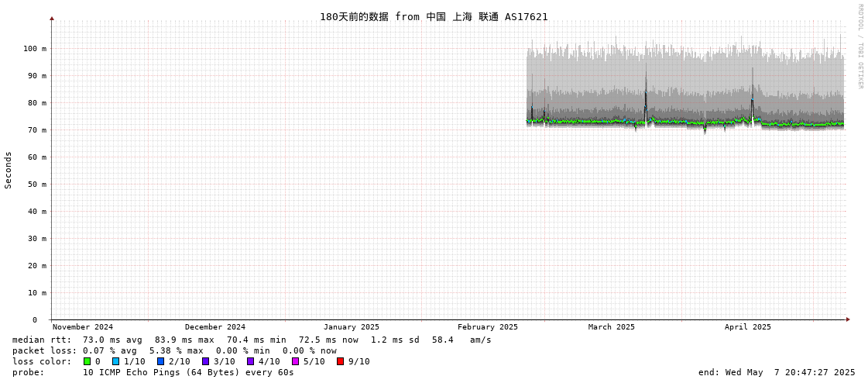
Task: Click the 73.0 ms avg value
Action: (x=112, y=340)
